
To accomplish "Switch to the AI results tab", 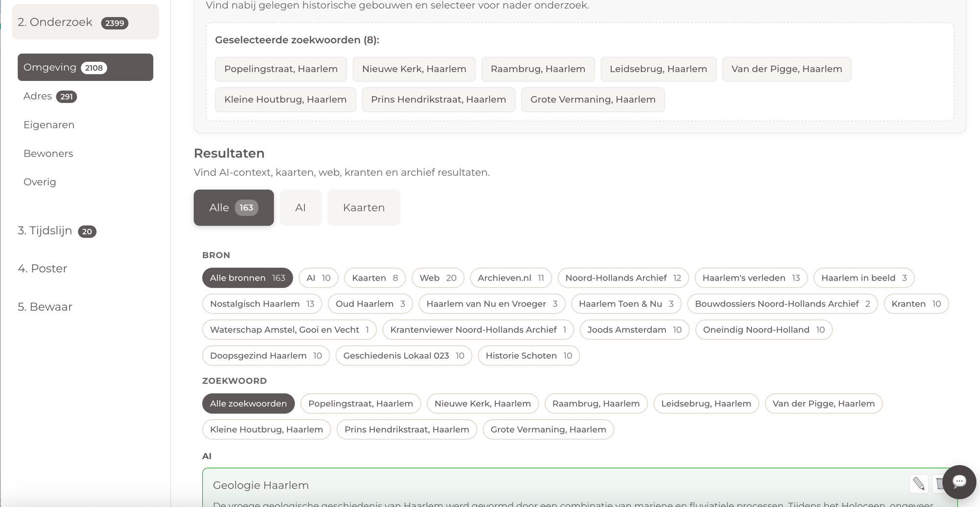I will tap(300, 208).
